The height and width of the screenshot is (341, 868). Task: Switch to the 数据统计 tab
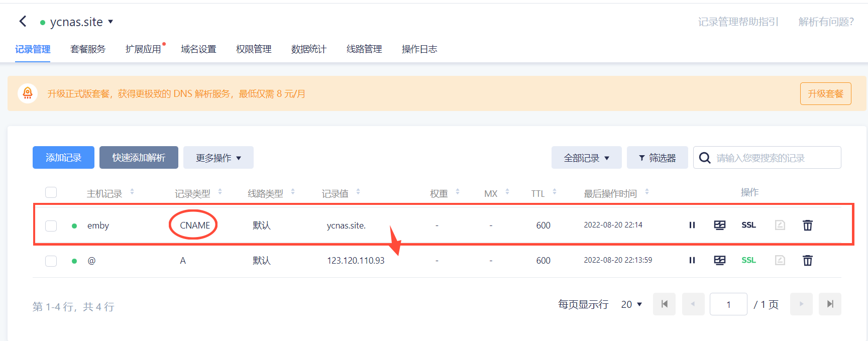[309, 49]
